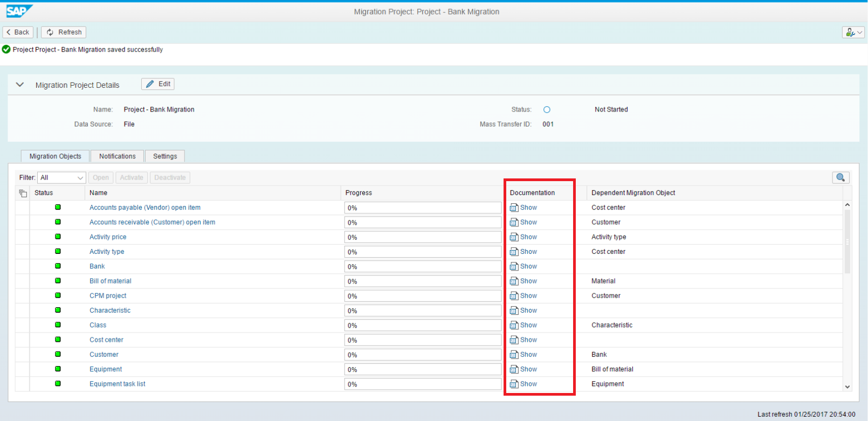868x421 pixels.
Task: Open the Customer migration object
Action: point(104,355)
